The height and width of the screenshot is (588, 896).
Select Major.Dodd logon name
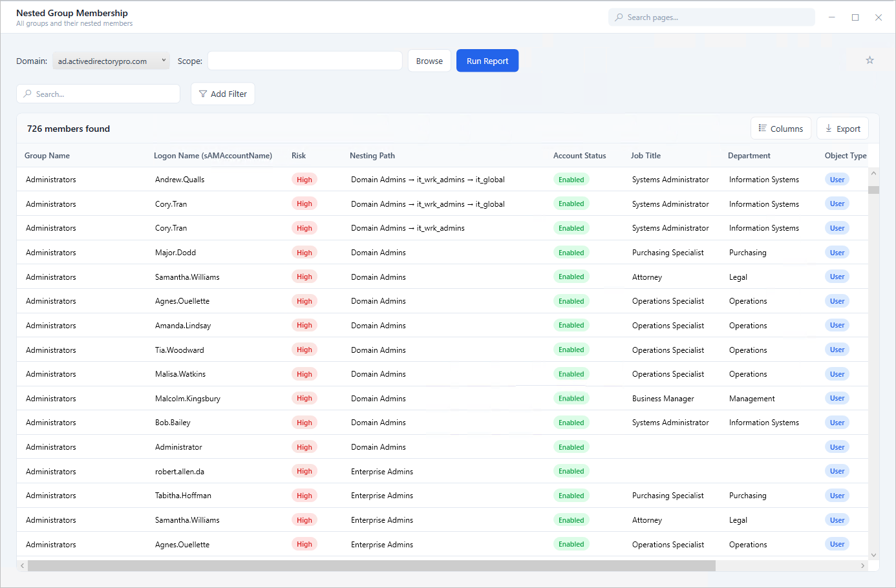tap(175, 253)
